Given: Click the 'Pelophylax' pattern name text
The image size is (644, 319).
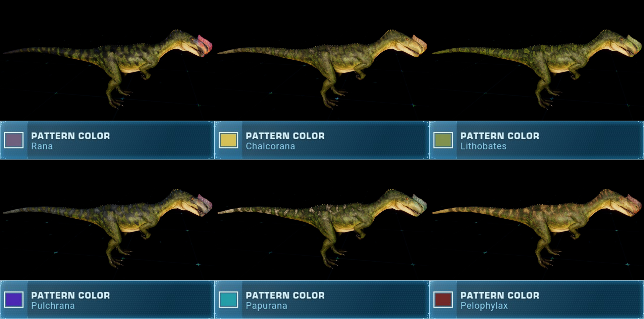Looking at the screenshot, I should coord(484,306).
